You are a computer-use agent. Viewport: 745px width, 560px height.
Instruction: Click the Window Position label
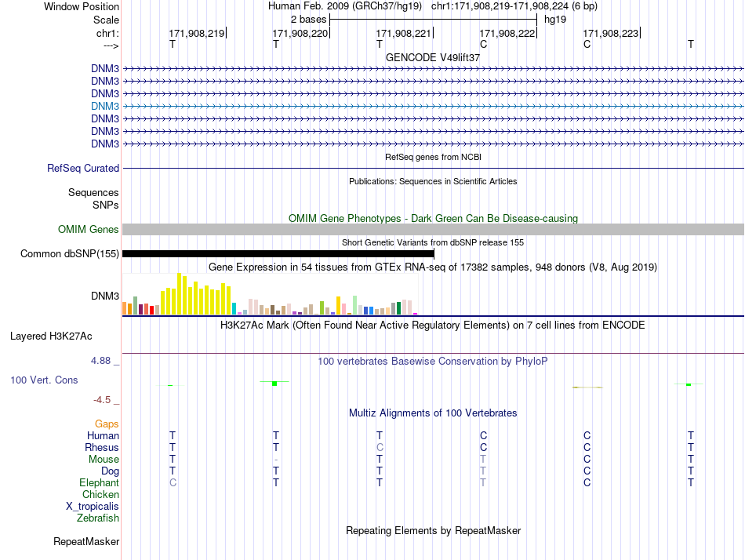tap(82, 6)
